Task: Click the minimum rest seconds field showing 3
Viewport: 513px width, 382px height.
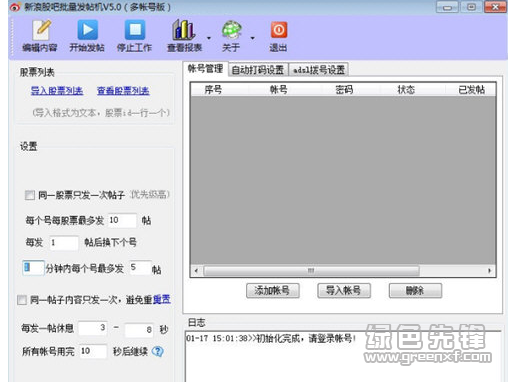Action: pos(93,328)
